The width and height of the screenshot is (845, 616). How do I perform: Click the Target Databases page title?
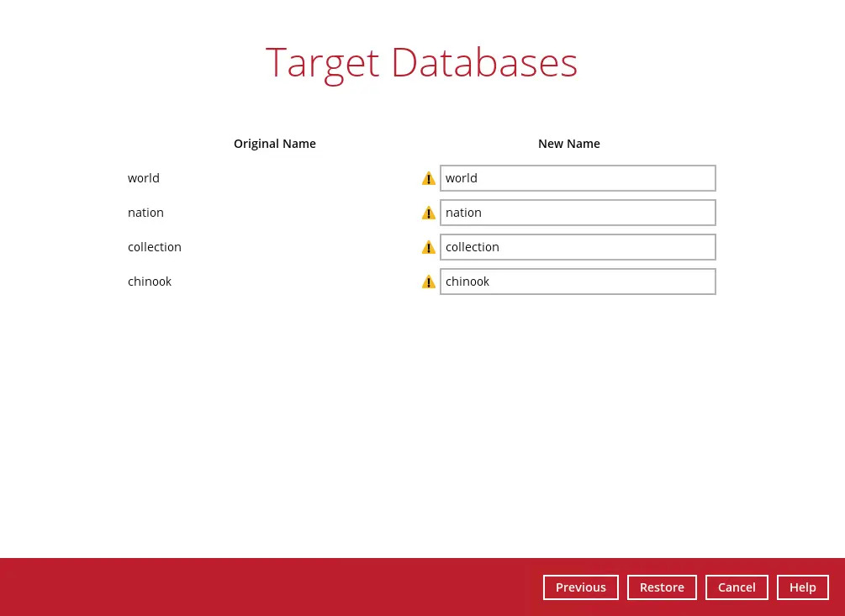click(x=421, y=63)
